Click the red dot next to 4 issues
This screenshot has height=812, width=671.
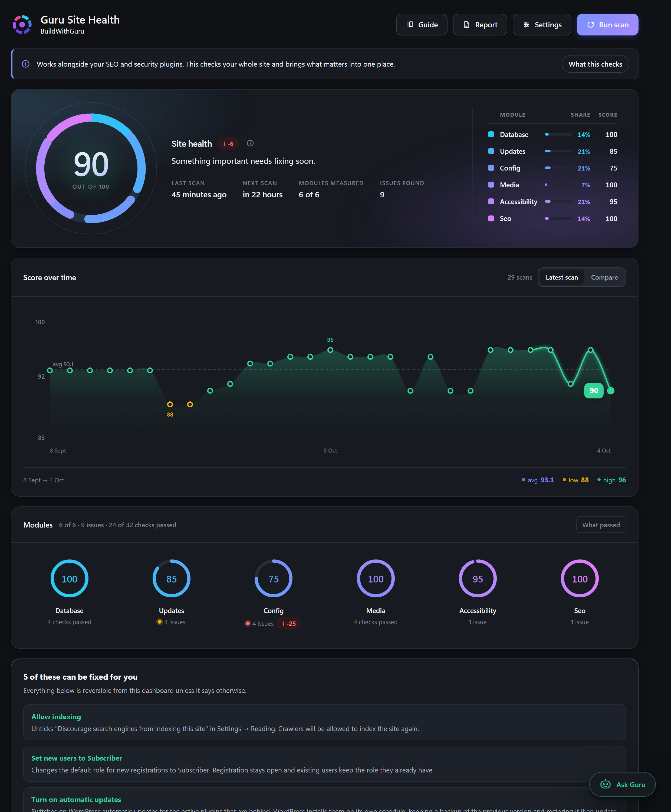pyautogui.click(x=248, y=623)
